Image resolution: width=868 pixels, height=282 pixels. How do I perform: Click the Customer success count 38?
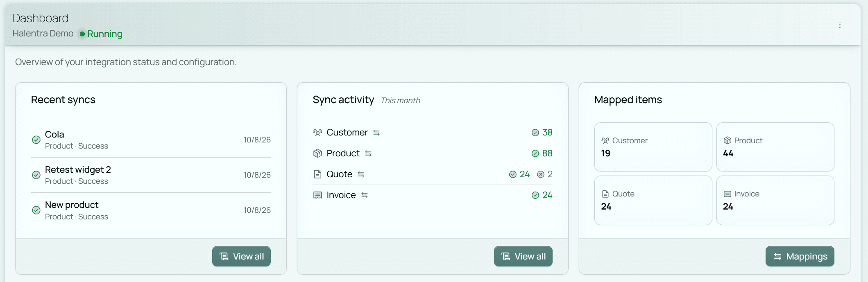547,133
